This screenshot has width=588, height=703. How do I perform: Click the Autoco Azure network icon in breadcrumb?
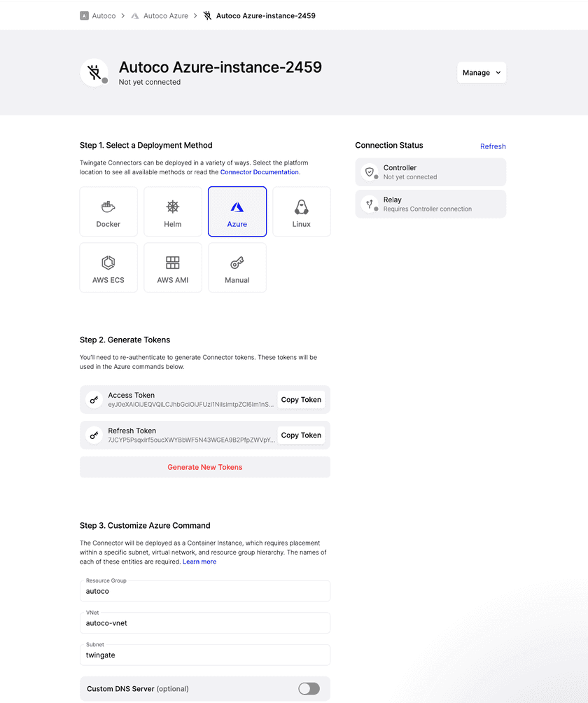point(135,15)
